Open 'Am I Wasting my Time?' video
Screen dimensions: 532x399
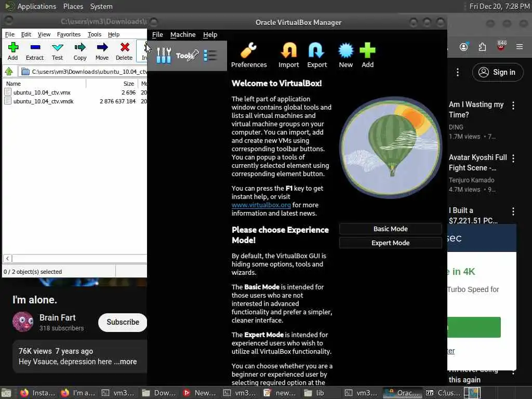(476, 110)
